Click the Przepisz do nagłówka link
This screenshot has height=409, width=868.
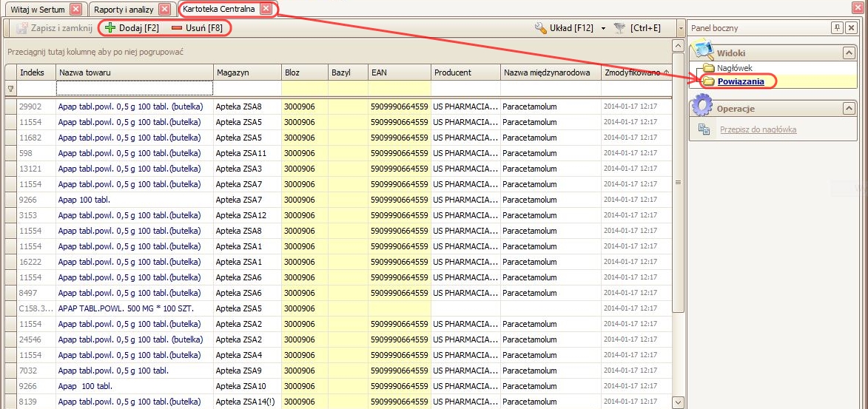[x=758, y=130]
